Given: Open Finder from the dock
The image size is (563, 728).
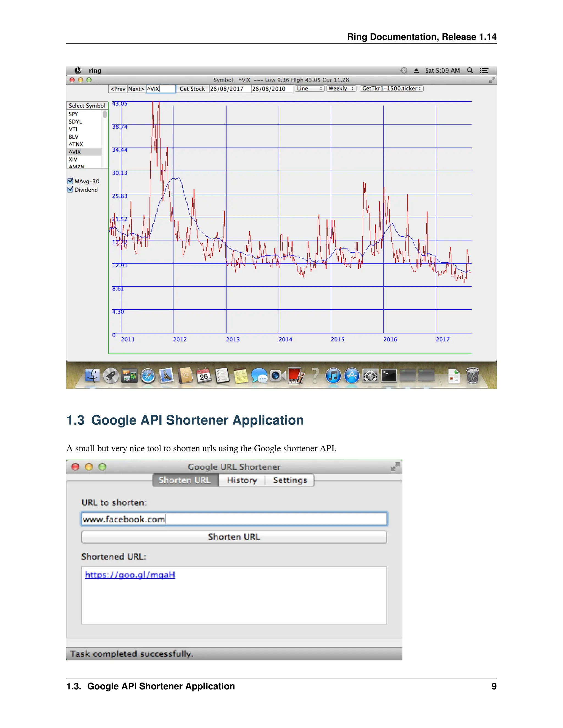Looking at the screenshot, I should click(x=92, y=376).
